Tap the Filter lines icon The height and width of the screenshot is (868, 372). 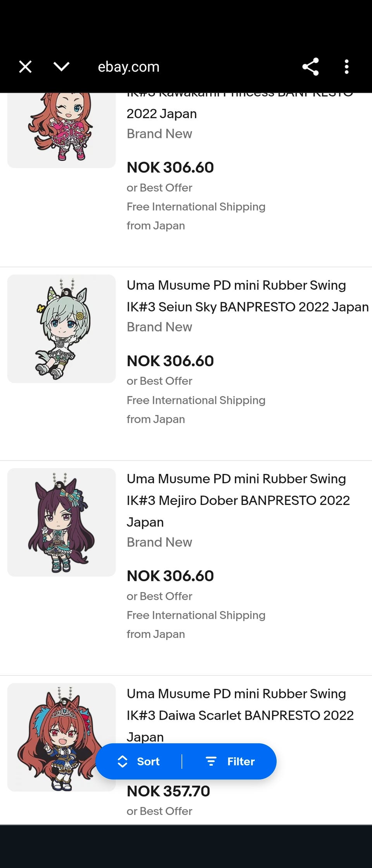[211, 761]
